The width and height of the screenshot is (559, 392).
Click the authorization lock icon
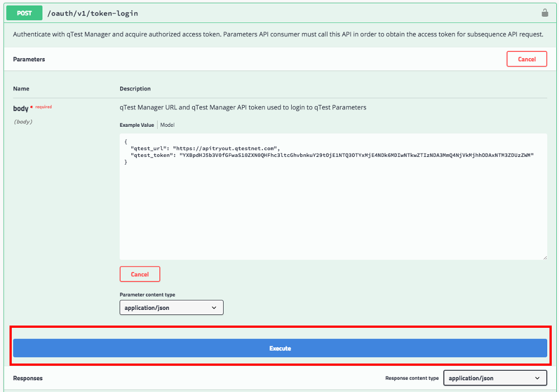pyautogui.click(x=544, y=13)
